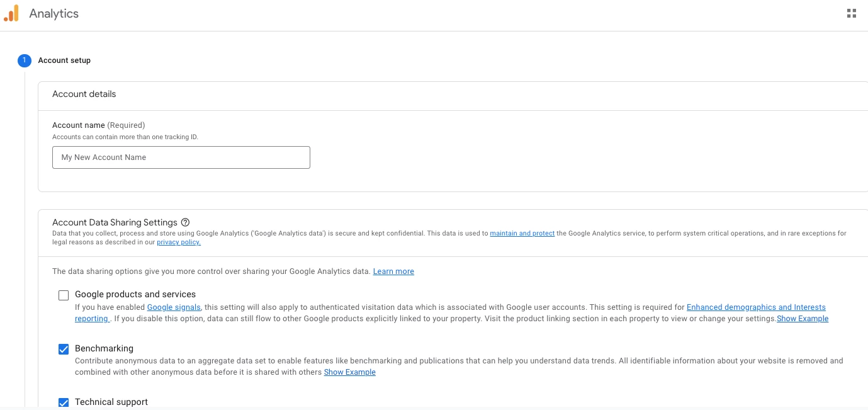Click the Account setup step label
This screenshot has width=868, height=410.
click(64, 60)
